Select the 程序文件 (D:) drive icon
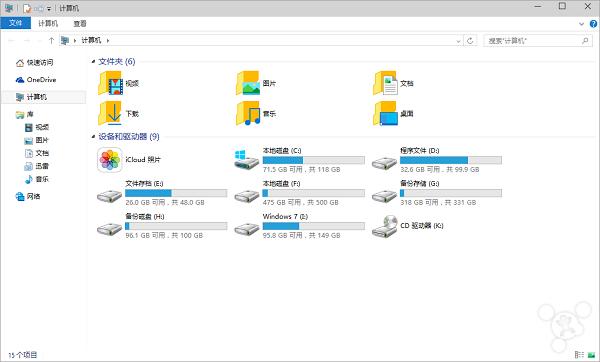This screenshot has height=362, width=600. [384, 163]
